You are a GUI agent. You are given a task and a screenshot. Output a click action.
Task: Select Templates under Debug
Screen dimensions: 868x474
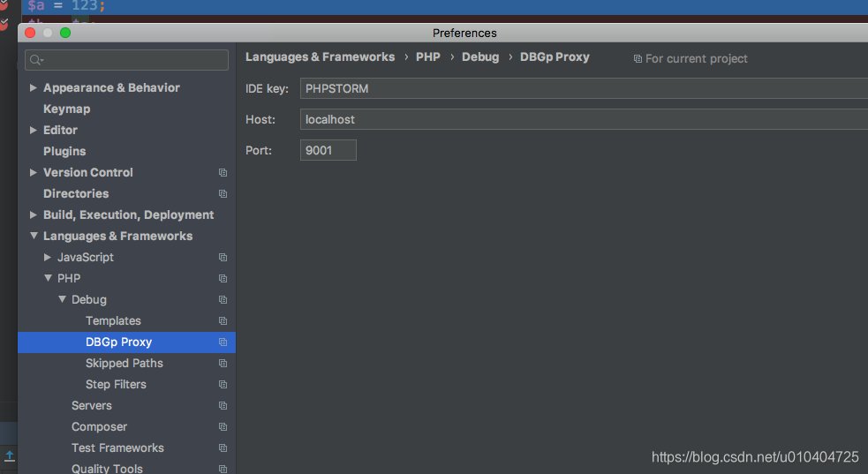[114, 320]
